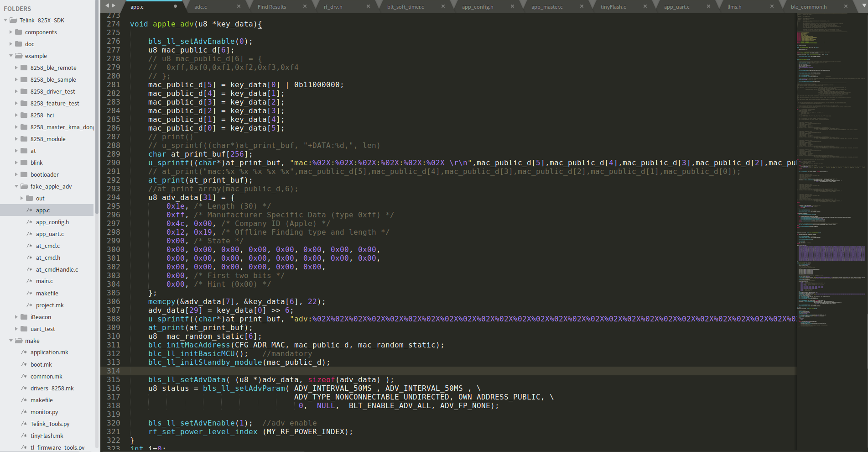Viewport: 868px width, 452px height.
Task: Go to next tab with right arrow
Action: [114, 6]
